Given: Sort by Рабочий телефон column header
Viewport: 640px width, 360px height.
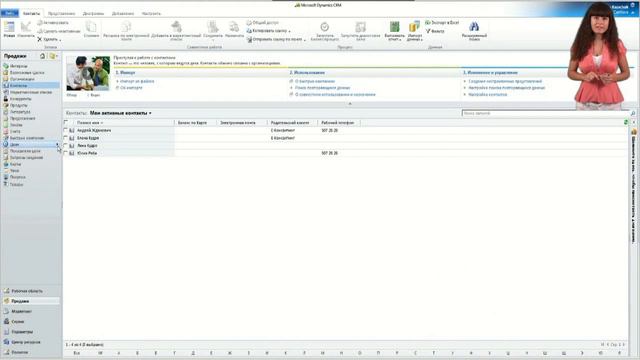Looking at the screenshot, I should [338, 122].
